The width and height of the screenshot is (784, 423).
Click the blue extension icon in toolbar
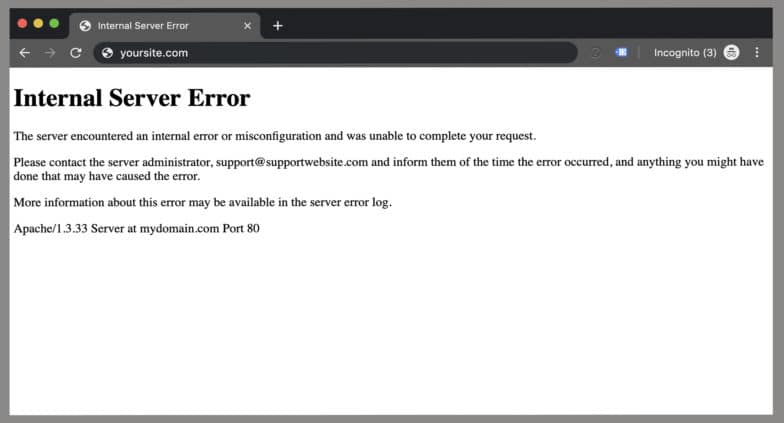click(621, 52)
